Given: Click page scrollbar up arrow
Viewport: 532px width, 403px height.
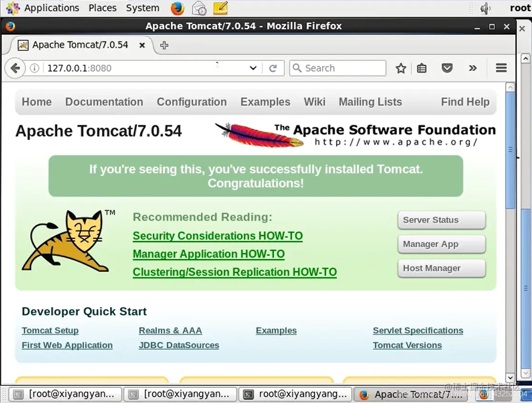Looking at the screenshot, I should pos(510,87).
